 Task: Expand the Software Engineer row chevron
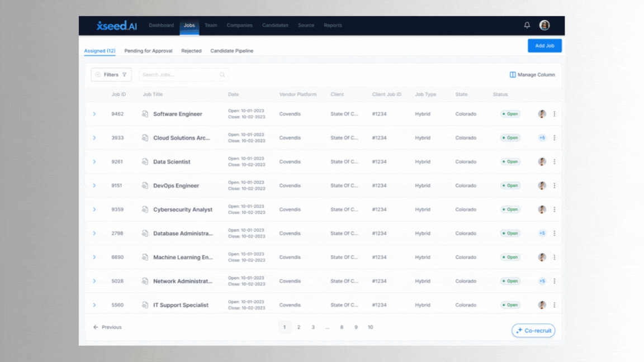point(94,113)
